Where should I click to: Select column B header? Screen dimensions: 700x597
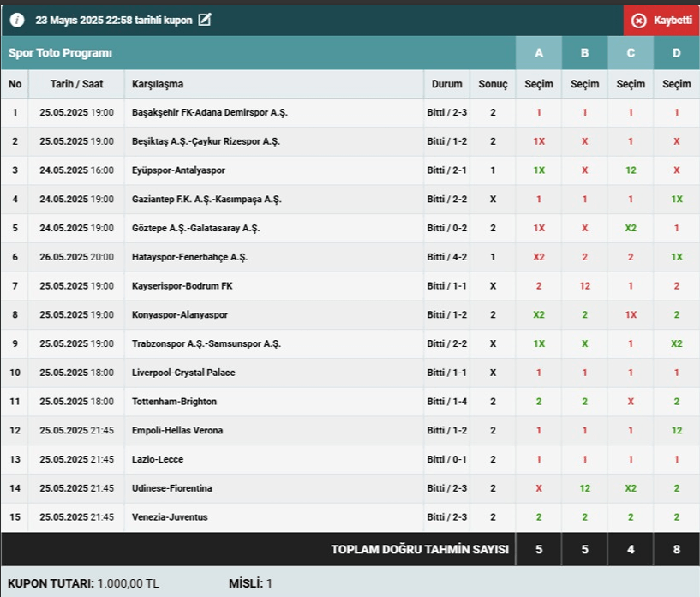pyautogui.click(x=585, y=53)
